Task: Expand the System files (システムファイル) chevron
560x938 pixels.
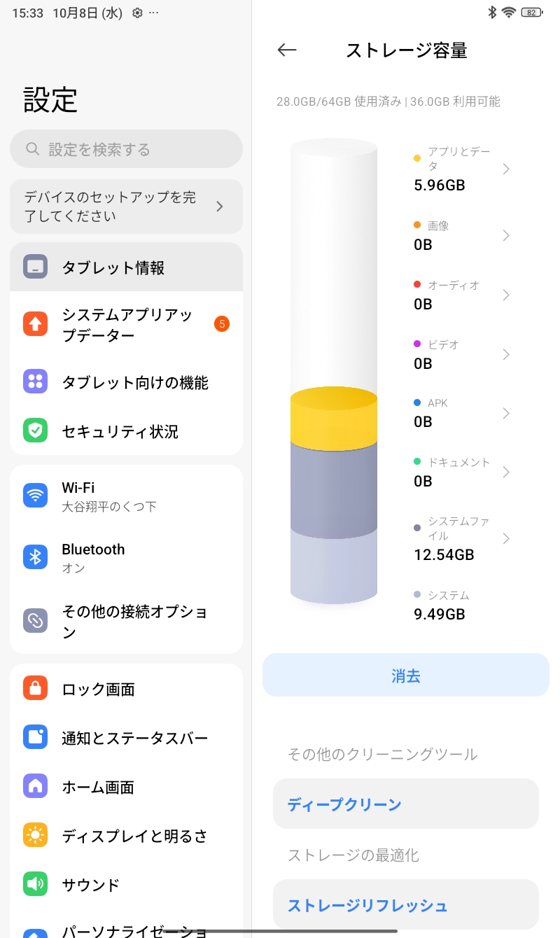Action: coord(506,538)
